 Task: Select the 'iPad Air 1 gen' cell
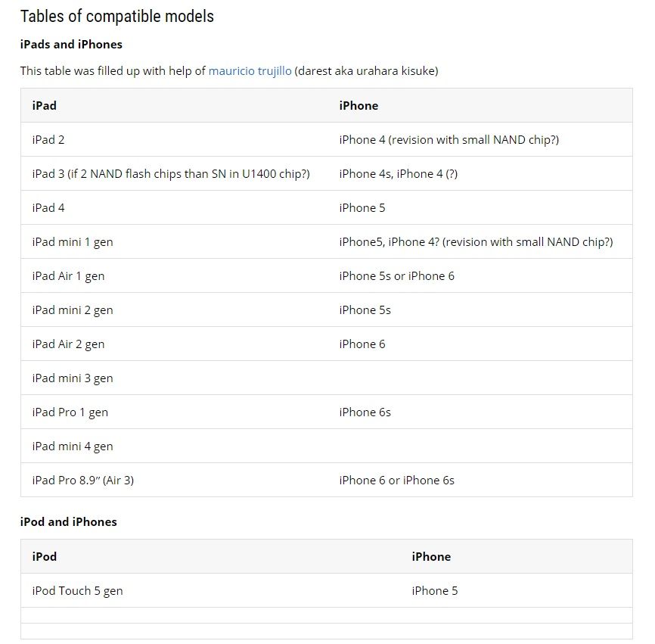68,276
